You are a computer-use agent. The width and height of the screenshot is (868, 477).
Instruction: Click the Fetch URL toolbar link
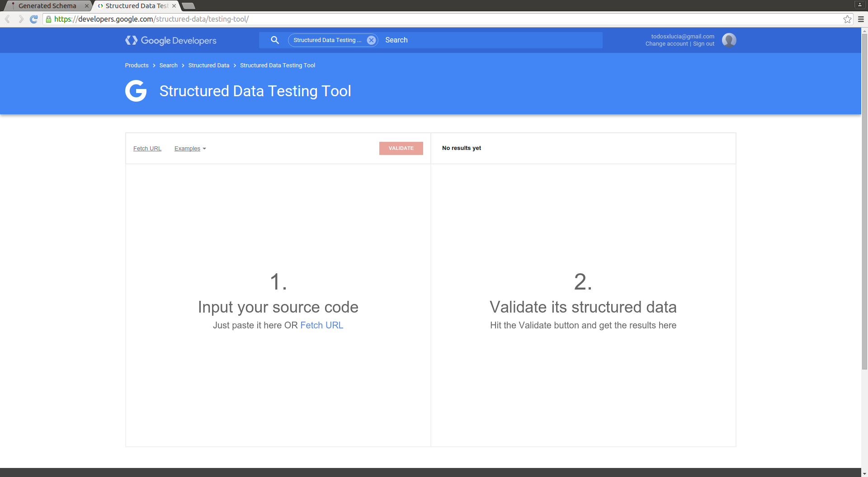(147, 149)
